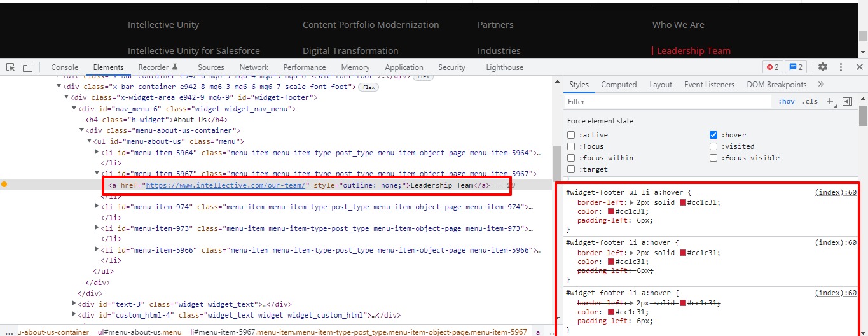Switch to the Lighthouse tab
868x336 pixels.
[505, 67]
